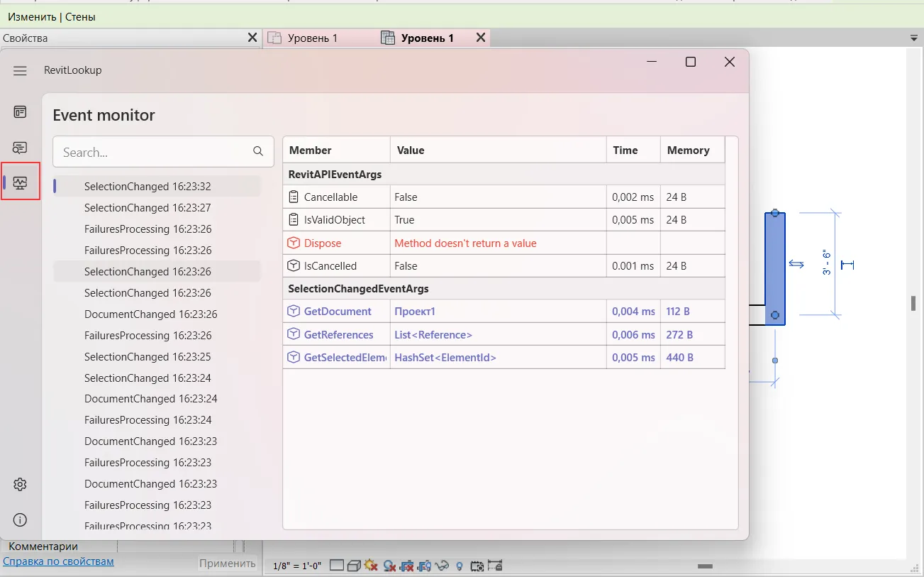Click the SelectionChangedEventArgs group header
924x577 pixels.
coord(504,289)
